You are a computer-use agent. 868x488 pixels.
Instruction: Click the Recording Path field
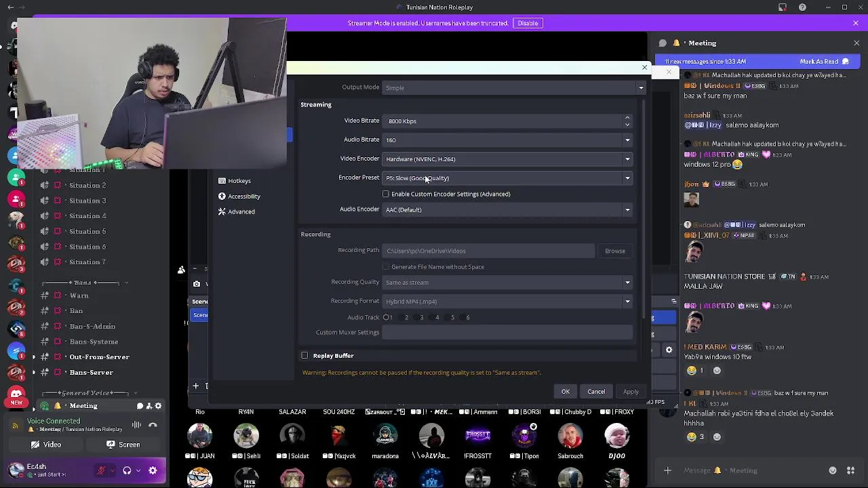pyautogui.click(x=488, y=251)
